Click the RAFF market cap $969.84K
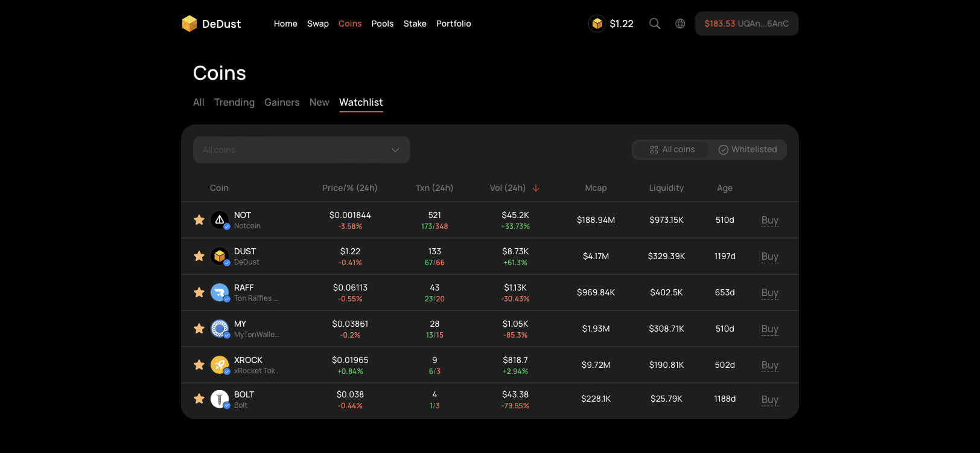 [596, 292]
